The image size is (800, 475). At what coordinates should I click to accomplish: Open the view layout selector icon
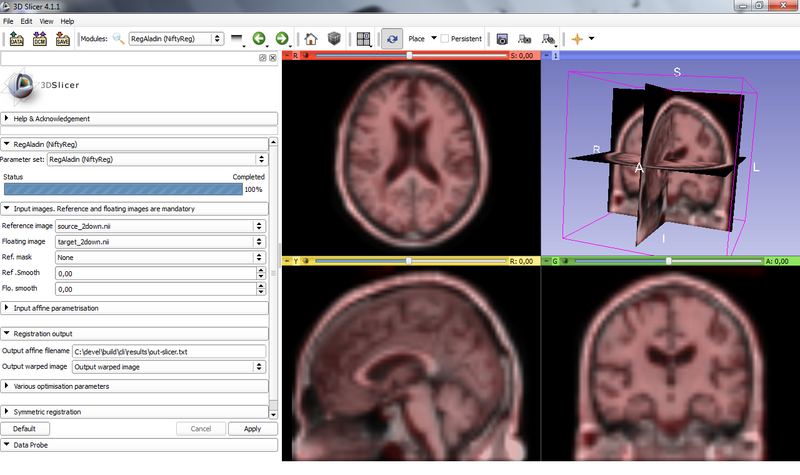(x=363, y=39)
